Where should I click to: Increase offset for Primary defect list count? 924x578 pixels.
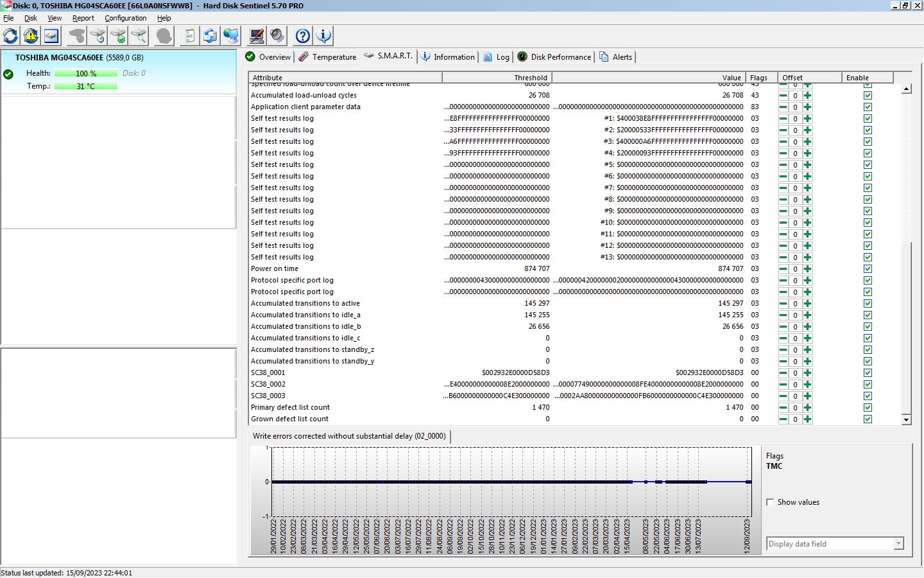pos(807,408)
